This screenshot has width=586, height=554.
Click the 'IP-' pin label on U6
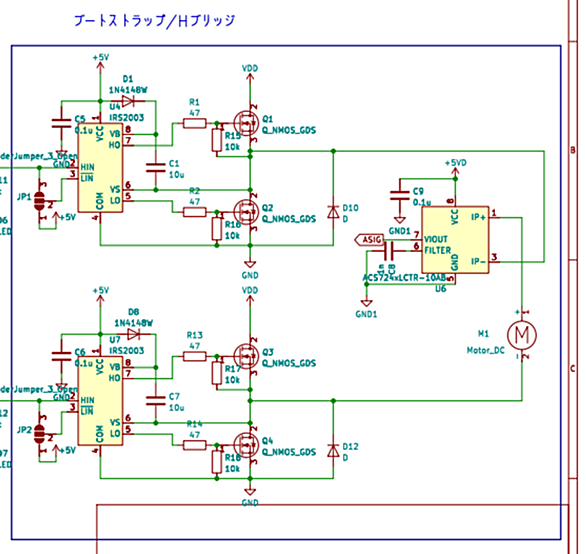pos(478,261)
